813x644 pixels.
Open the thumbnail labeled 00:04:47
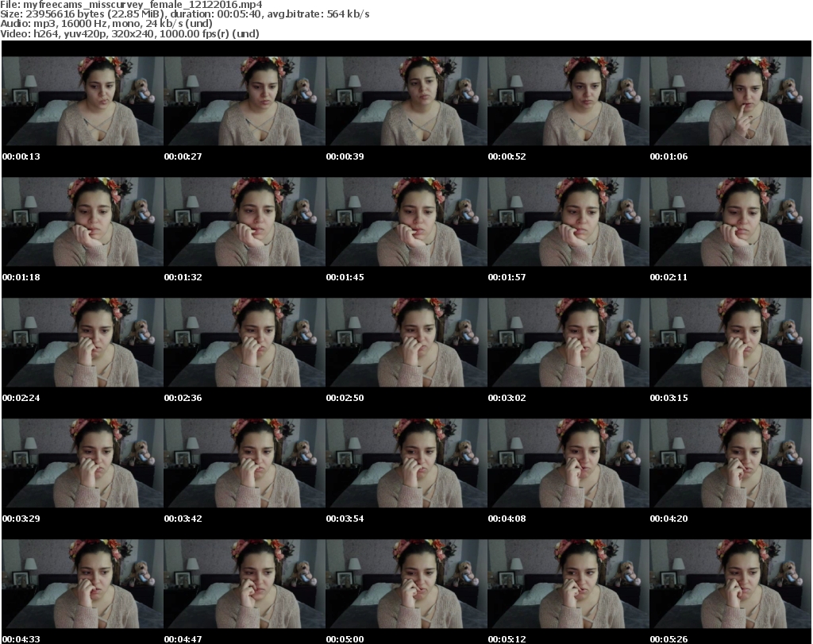click(x=245, y=584)
